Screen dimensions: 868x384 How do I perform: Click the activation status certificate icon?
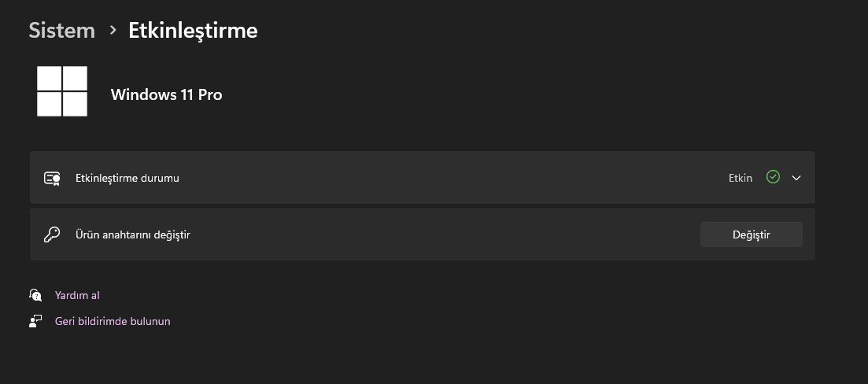click(52, 178)
